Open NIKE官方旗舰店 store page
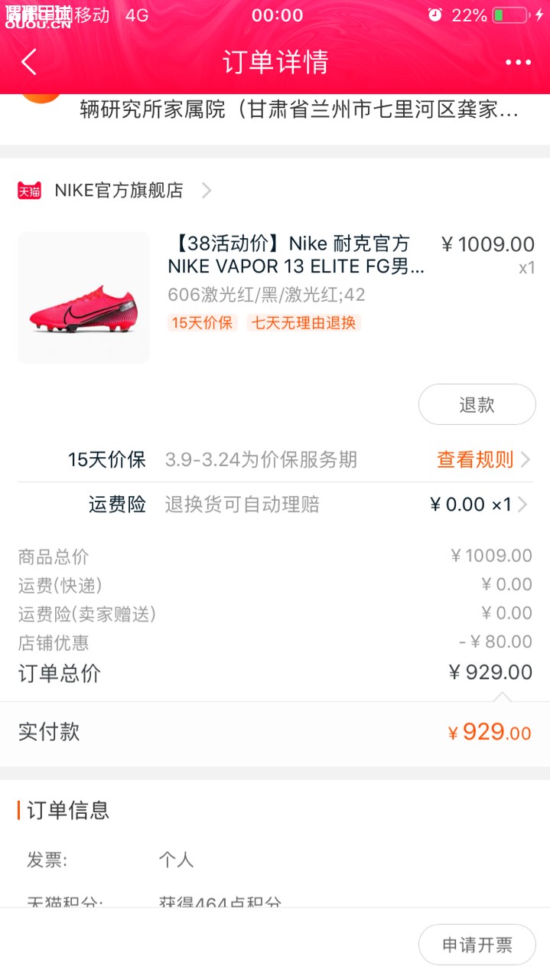 119,191
